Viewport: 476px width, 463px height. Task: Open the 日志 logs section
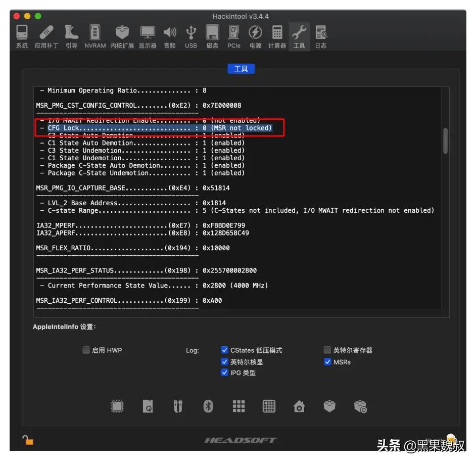pyautogui.click(x=321, y=37)
